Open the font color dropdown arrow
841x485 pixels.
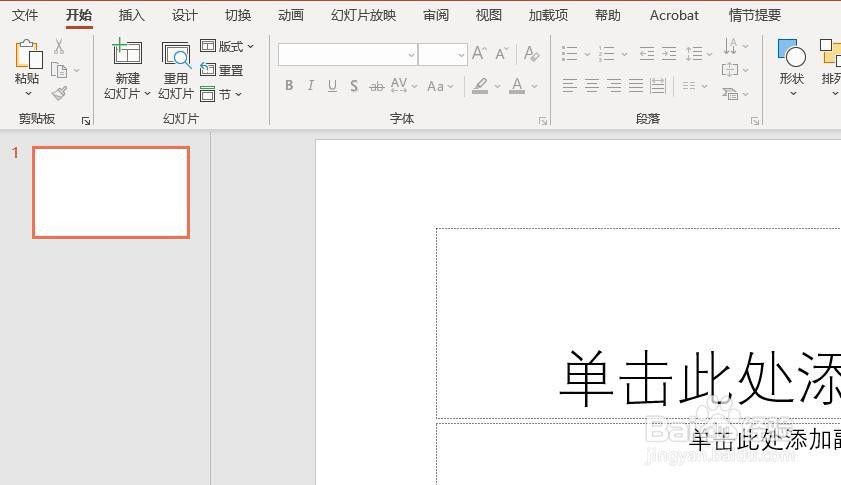point(534,86)
